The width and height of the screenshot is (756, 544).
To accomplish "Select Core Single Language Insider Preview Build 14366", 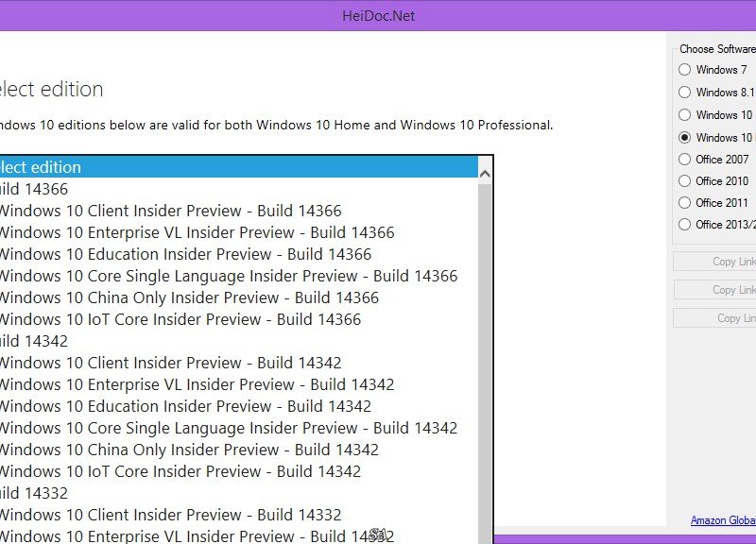I will tap(239, 276).
